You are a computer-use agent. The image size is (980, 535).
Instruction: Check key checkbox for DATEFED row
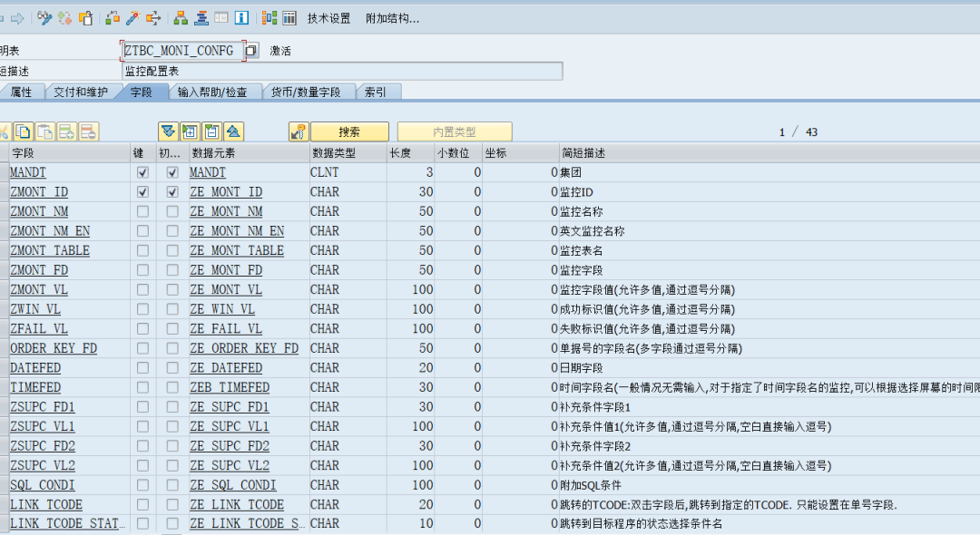coord(142,367)
